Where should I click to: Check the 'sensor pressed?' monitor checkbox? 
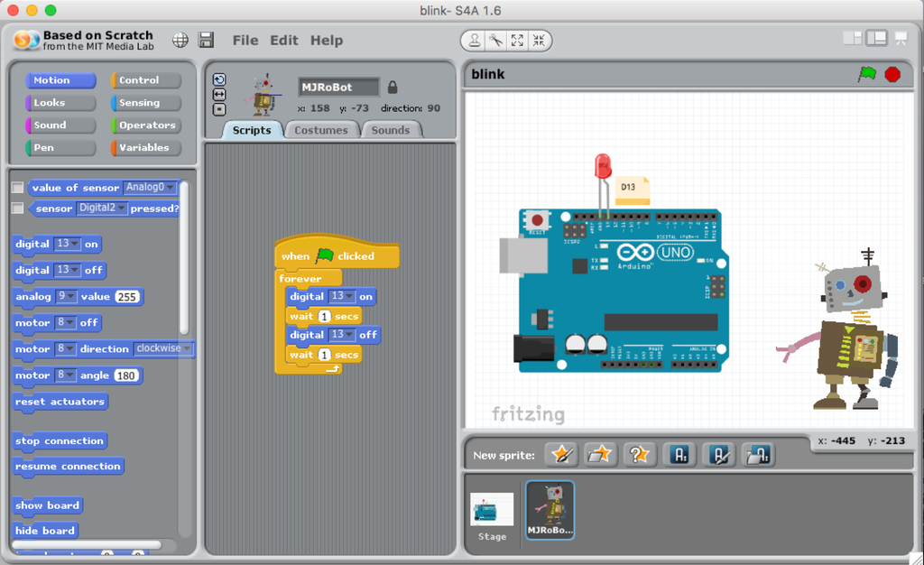[x=18, y=208]
